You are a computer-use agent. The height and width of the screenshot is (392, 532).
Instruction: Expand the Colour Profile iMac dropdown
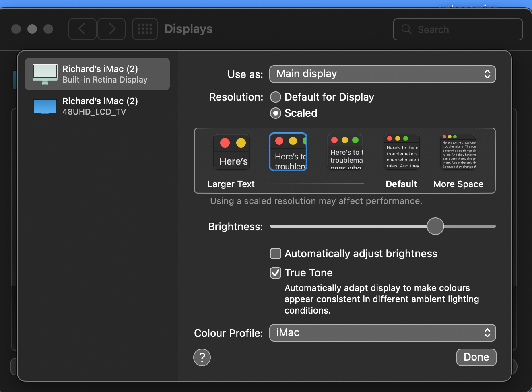point(382,333)
